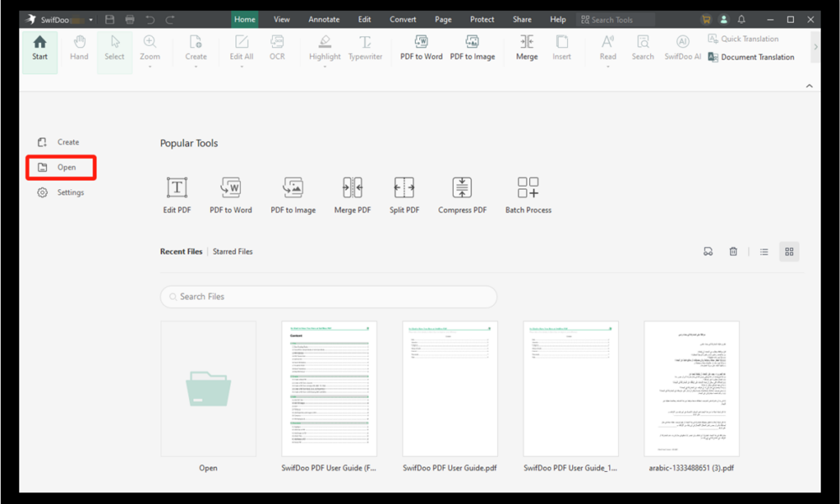The image size is (840, 504).
Task: Click Open in the left sidebar
Action: [x=61, y=167]
